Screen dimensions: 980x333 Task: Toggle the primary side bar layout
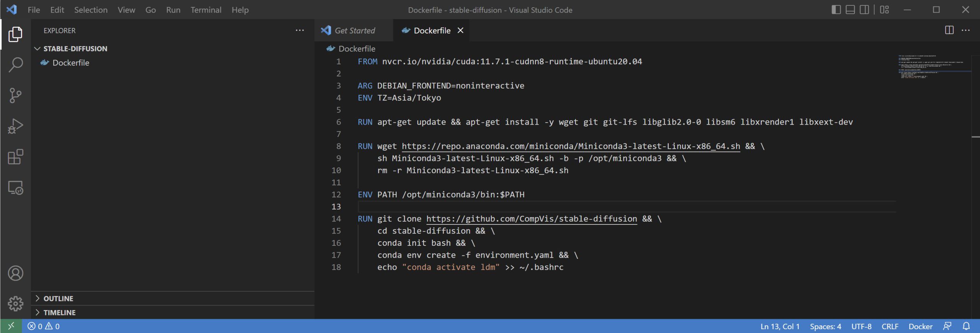click(836, 10)
